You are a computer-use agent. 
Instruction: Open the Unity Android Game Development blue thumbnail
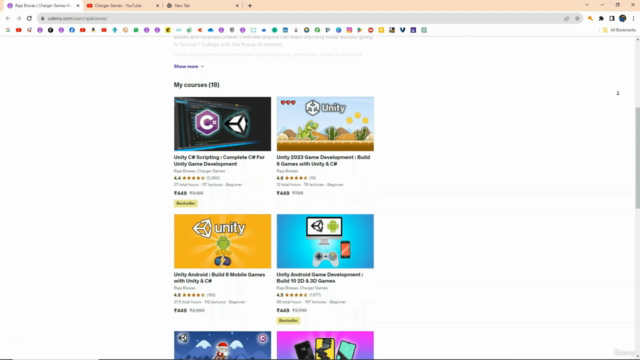click(325, 241)
